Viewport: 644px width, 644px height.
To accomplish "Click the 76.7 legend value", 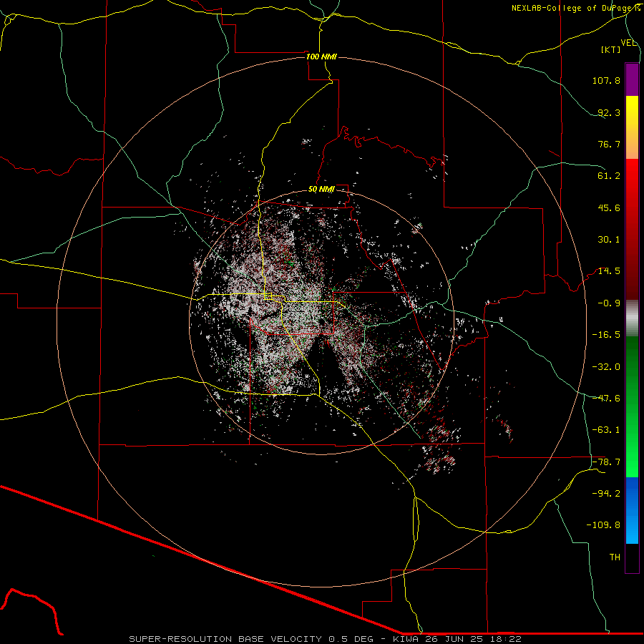I will (x=609, y=144).
